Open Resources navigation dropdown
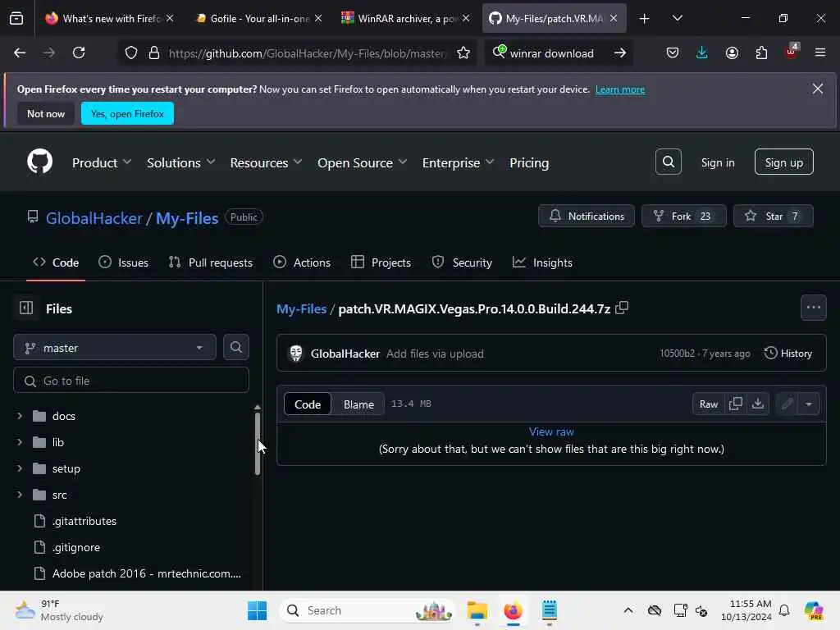This screenshot has height=630, width=840. 267,162
